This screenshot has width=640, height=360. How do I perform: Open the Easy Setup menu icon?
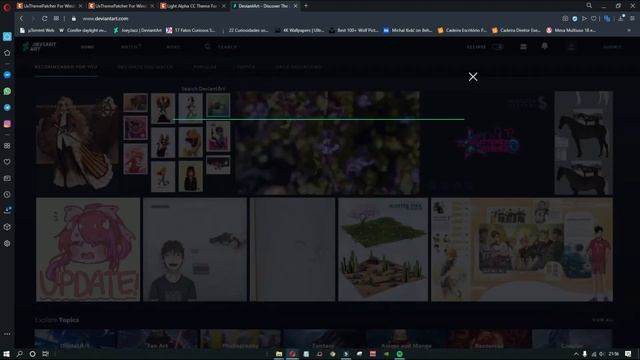[633, 18]
